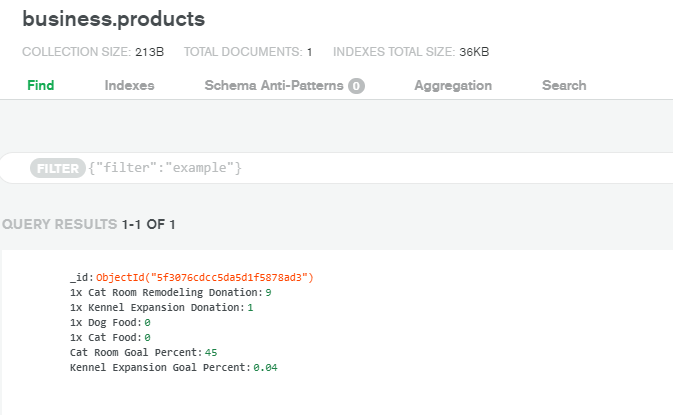673x415 pixels.
Task: Click the Cat Room Remodeling Donation field
Action: pos(164,292)
